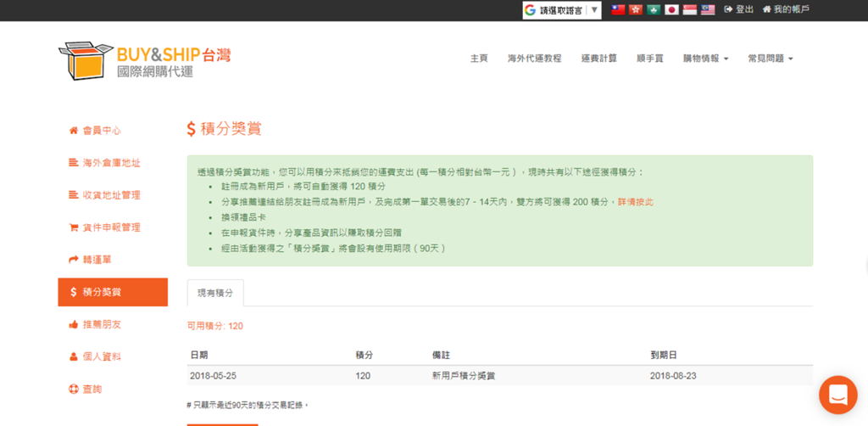Select the Hong Kong flag
868x426 pixels.
pyautogui.click(x=636, y=10)
